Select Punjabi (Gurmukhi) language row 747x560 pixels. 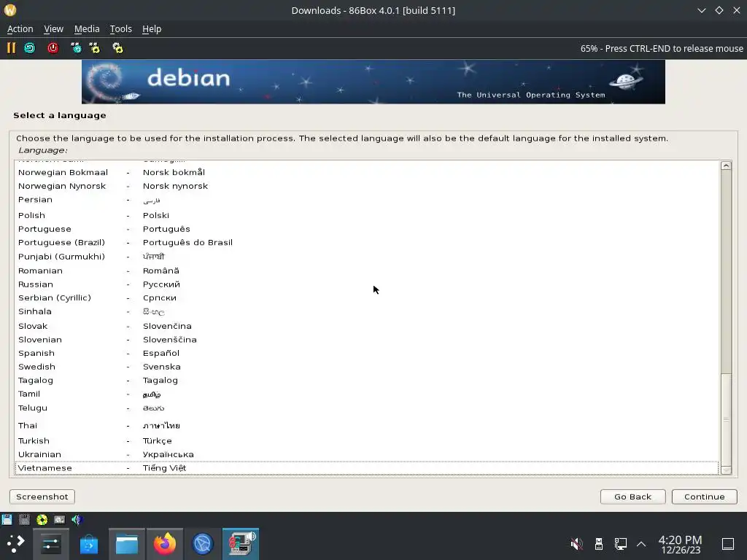(366, 256)
